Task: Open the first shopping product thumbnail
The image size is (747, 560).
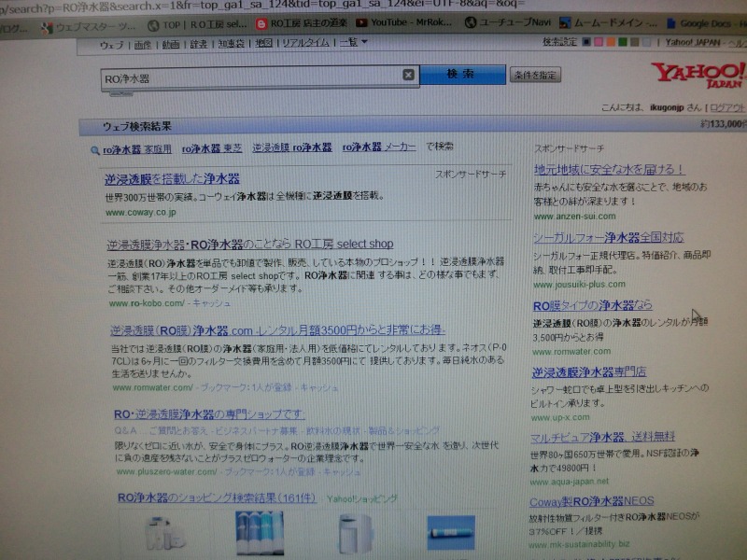Action: [x=165, y=533]
